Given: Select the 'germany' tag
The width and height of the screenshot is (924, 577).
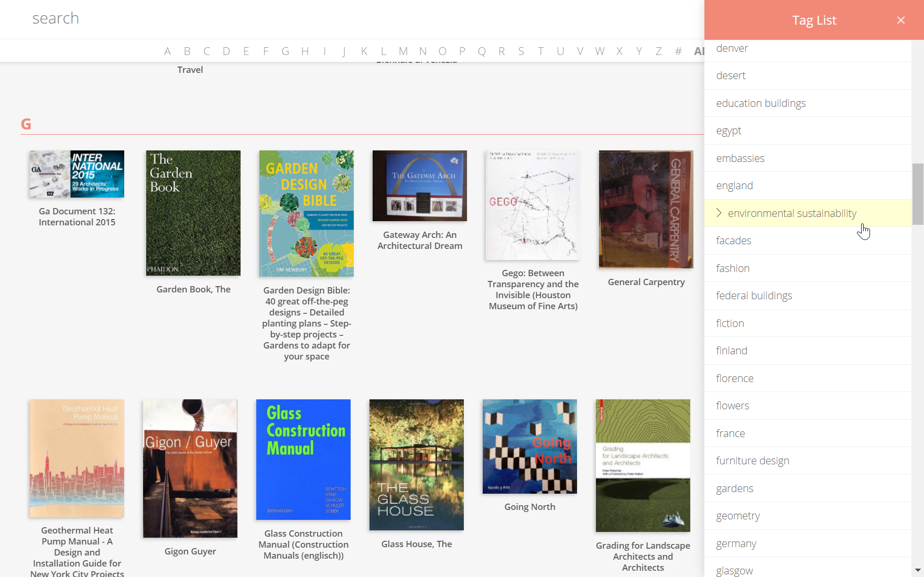Looking at the screenshot, I should pyautogui.click(x=808, y=543).
